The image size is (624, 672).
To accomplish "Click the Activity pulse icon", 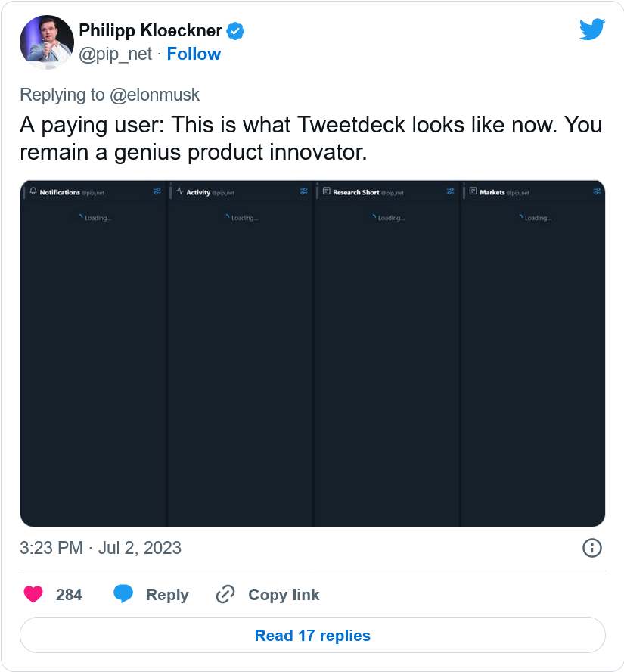I will [x=180, y=192].
